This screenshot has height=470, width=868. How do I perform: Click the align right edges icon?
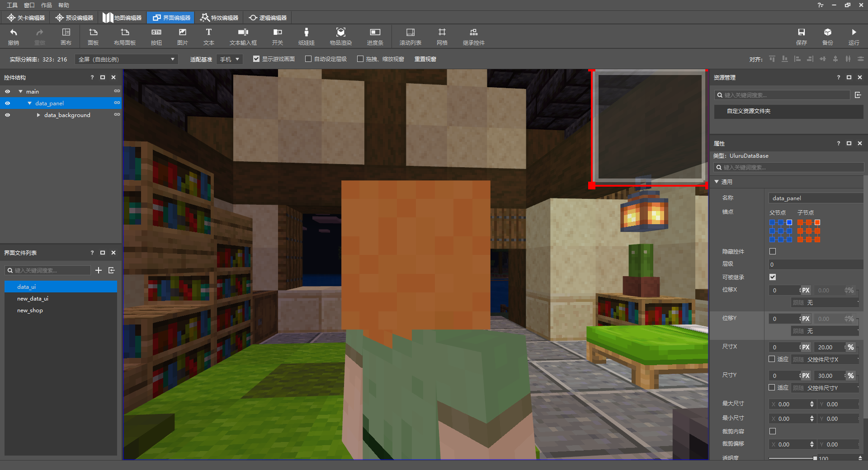point(810,59)
